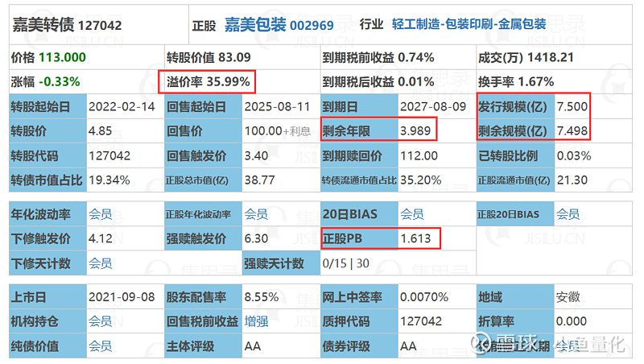Select the 剩余年限 value 3.989
Viewport: 644px width, 364px height.
pyautogui.click(x=415, y=131)
